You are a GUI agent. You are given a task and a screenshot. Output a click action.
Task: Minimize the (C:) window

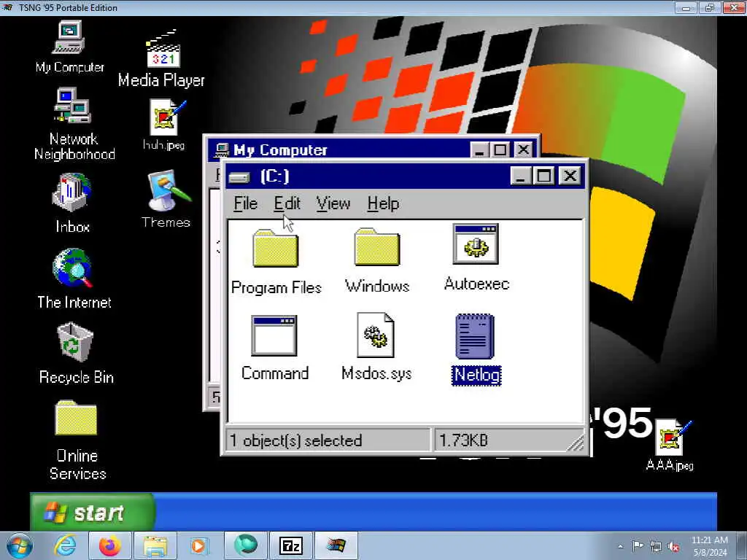521,176
